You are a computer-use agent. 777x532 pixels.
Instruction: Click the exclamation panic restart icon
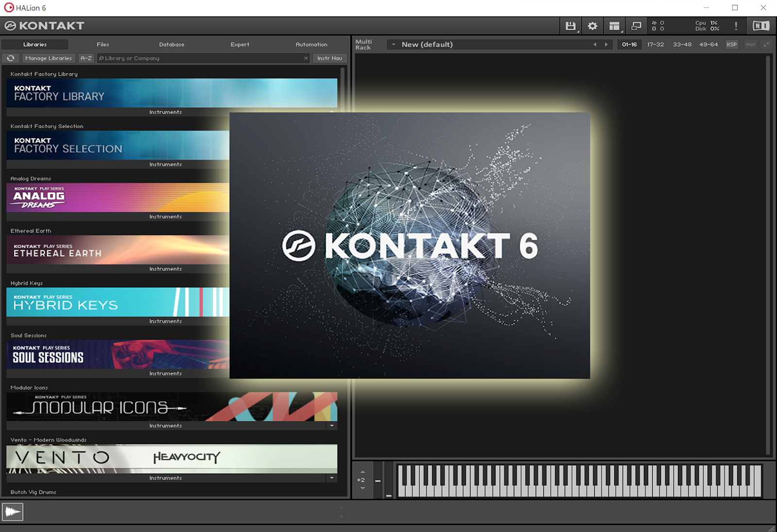coord(736,26)
